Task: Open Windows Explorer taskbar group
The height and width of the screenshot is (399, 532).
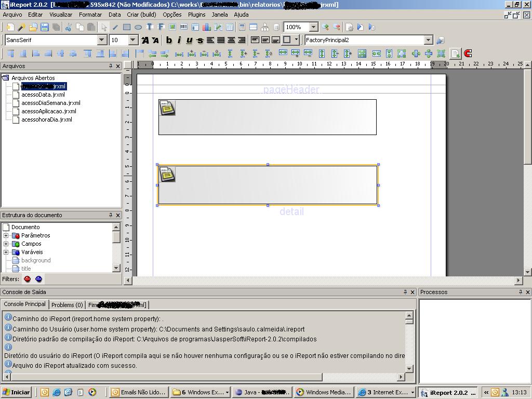Action: tap(200, 392)
